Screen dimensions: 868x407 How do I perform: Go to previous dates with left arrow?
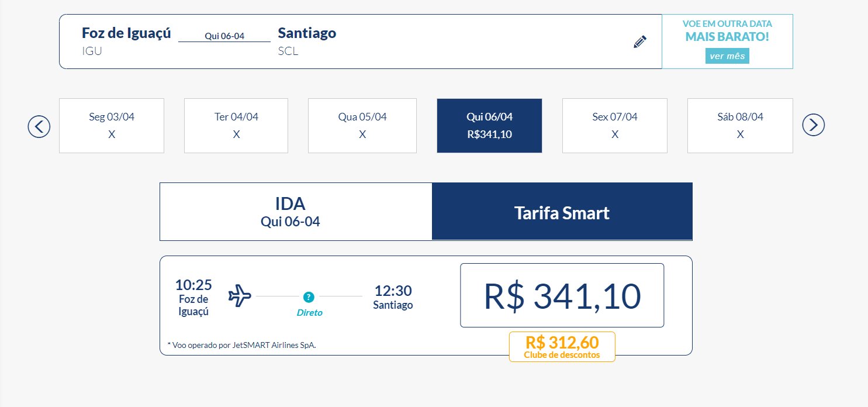point(39,126)
